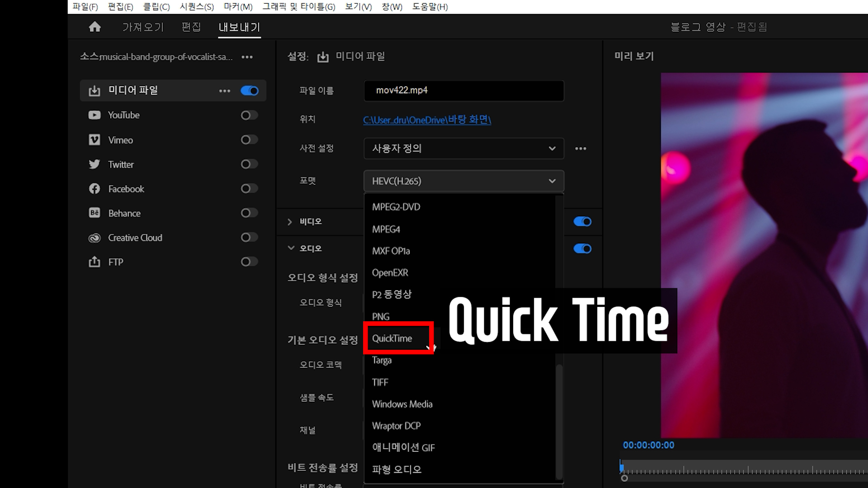
Task: Click the 파일 이름 mov422.mp4 field
Action: click(463, 90)
